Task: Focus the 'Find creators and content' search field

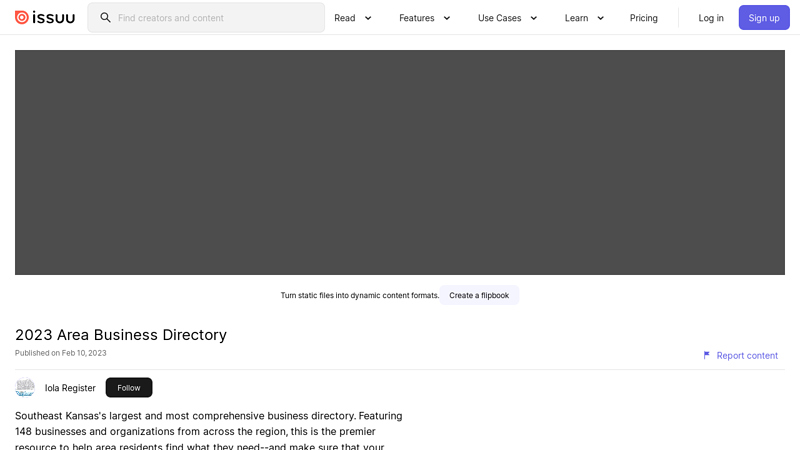Action: [206, 18]
